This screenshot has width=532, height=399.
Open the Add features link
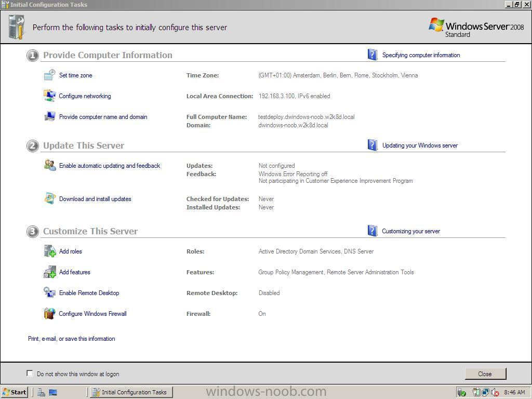[75, 272]
